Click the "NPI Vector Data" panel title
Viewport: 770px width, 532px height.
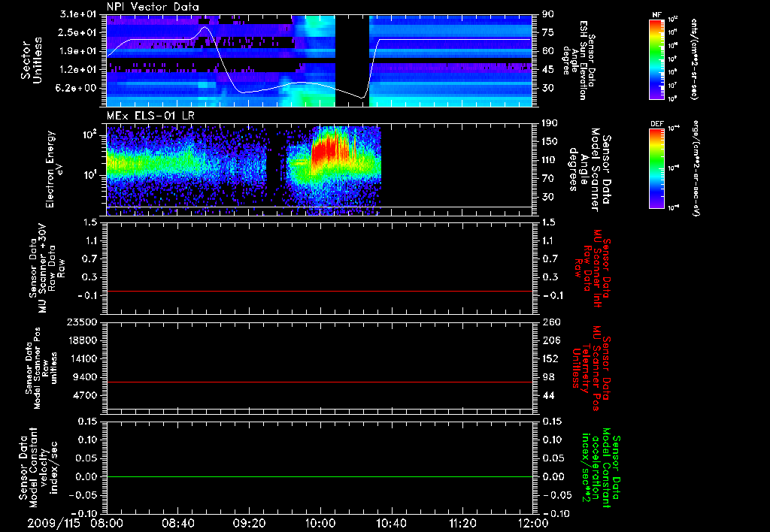(x=153, y=7)
